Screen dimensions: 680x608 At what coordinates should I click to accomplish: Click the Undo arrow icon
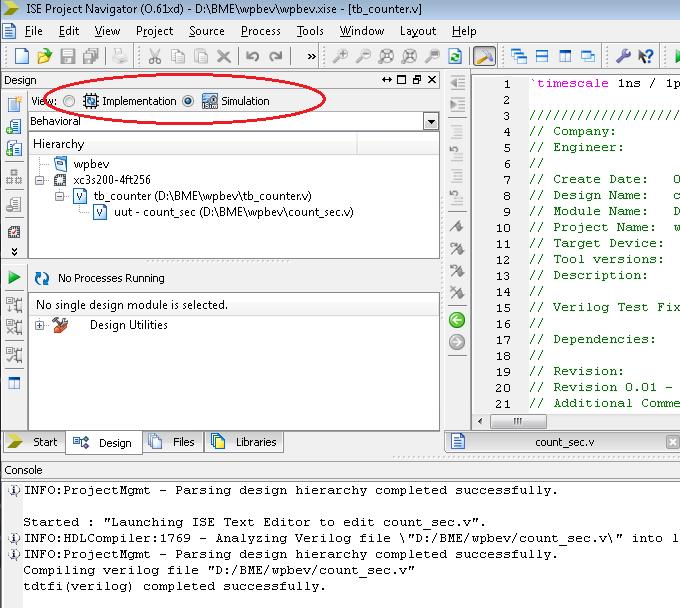tap(253, 56)
